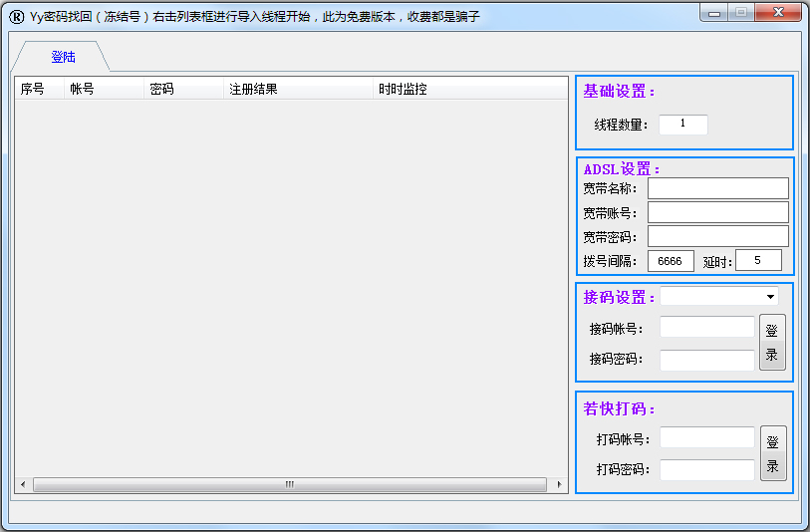Screen dimensions: 810x532
Task: Click 登录 button beside 接码帐号
Action: (771, 343)
